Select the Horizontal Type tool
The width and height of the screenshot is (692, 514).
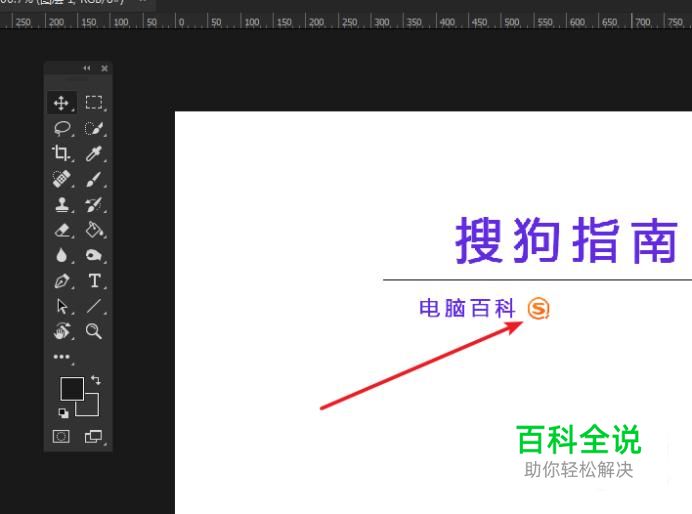(x=94, y=281)
